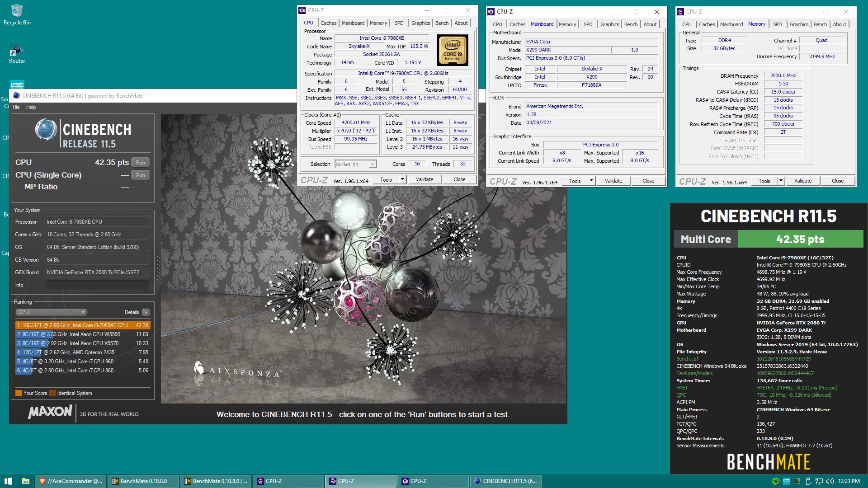Switch to Caches tab in CPU-Z CPU window

pyautogui.click(x=329, y=23)
